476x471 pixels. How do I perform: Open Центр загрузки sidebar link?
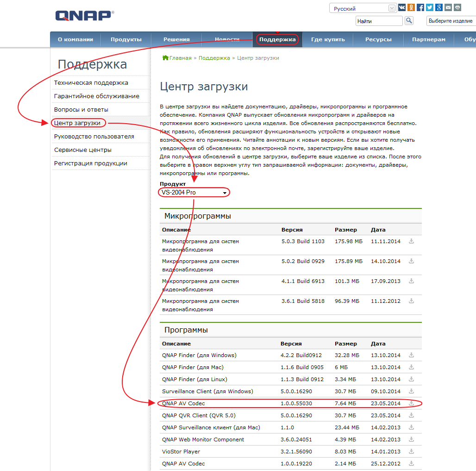(x=77, y=123)
